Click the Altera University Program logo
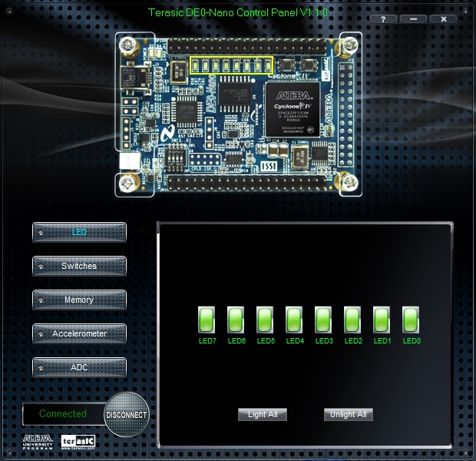The width and height of the screenshot is (476, 461). [x=38, y=442]
